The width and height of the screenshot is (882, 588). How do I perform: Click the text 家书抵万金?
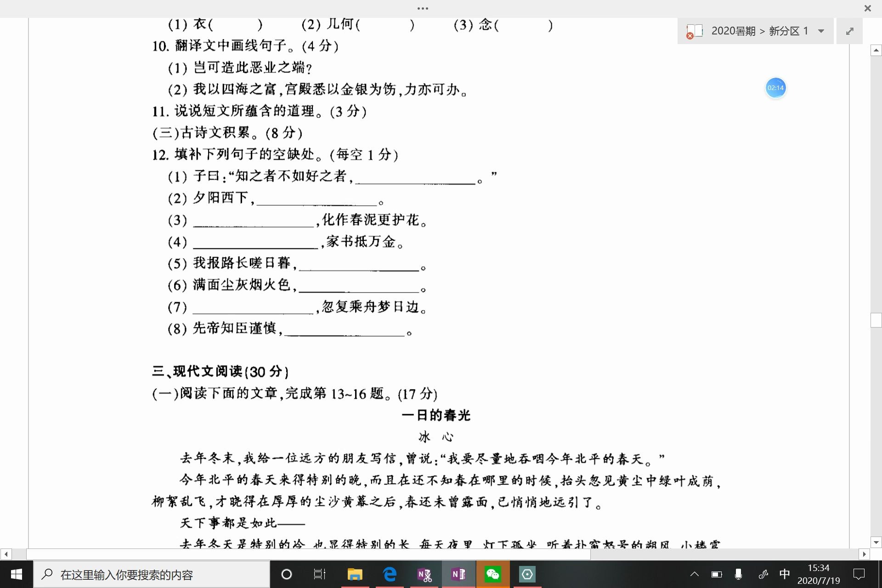pos(361,242)
